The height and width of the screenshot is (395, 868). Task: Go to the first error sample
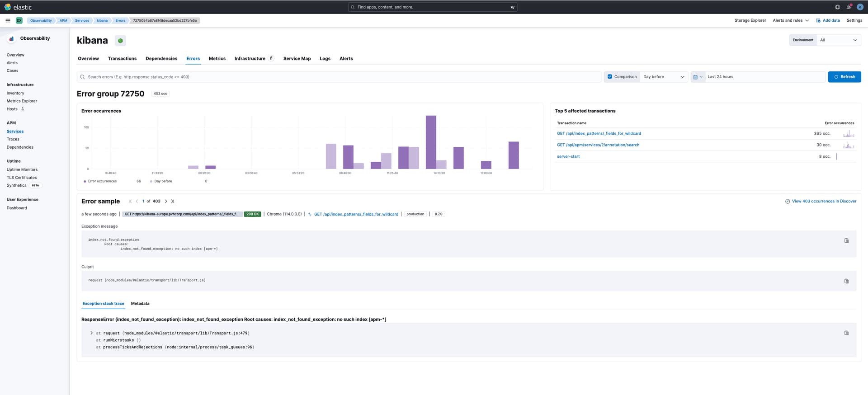[130, 202]
